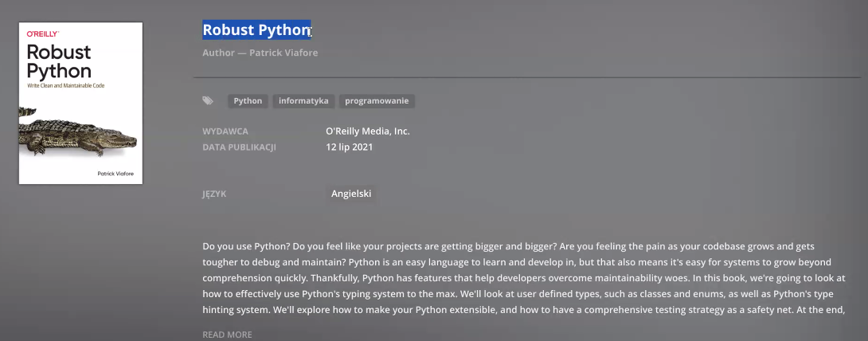Click the highlighted Robust Python title

[x=256, y=30]
